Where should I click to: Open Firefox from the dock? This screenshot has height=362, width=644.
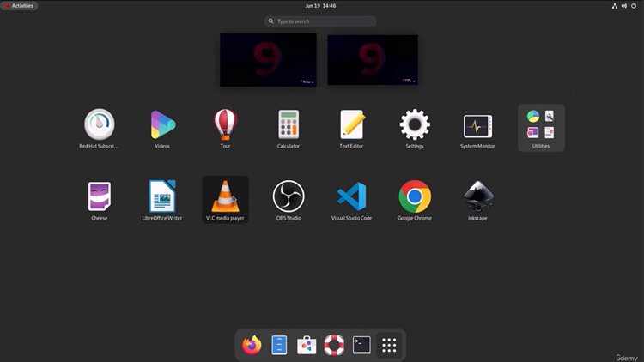(252, 345)
